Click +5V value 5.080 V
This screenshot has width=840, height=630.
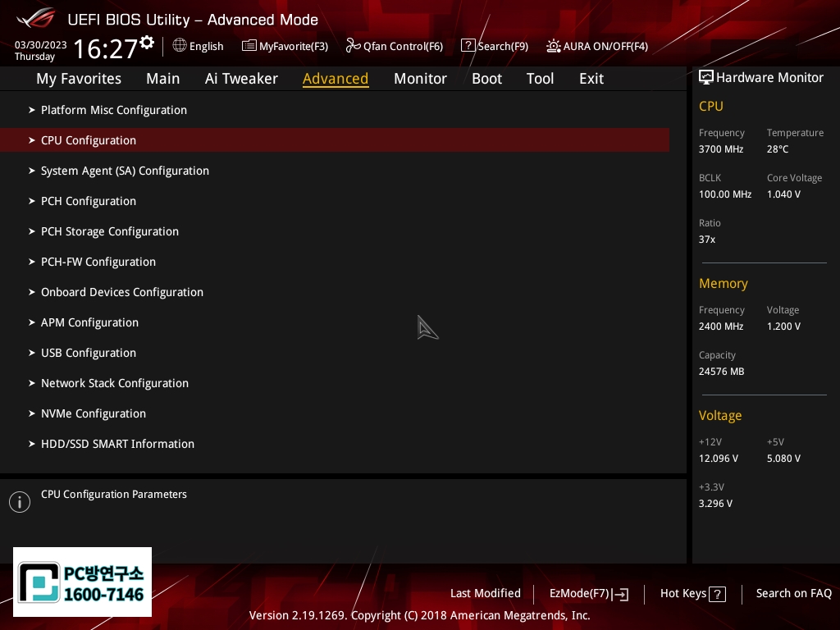click(x=783, y=459)
